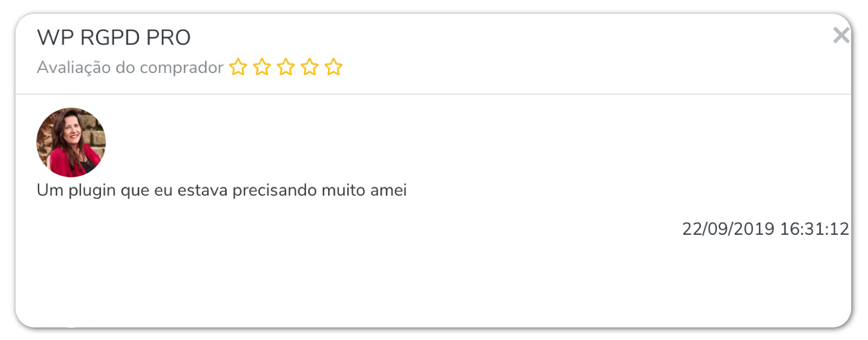Click the word 'amei' ending the review

coord(388,190)
